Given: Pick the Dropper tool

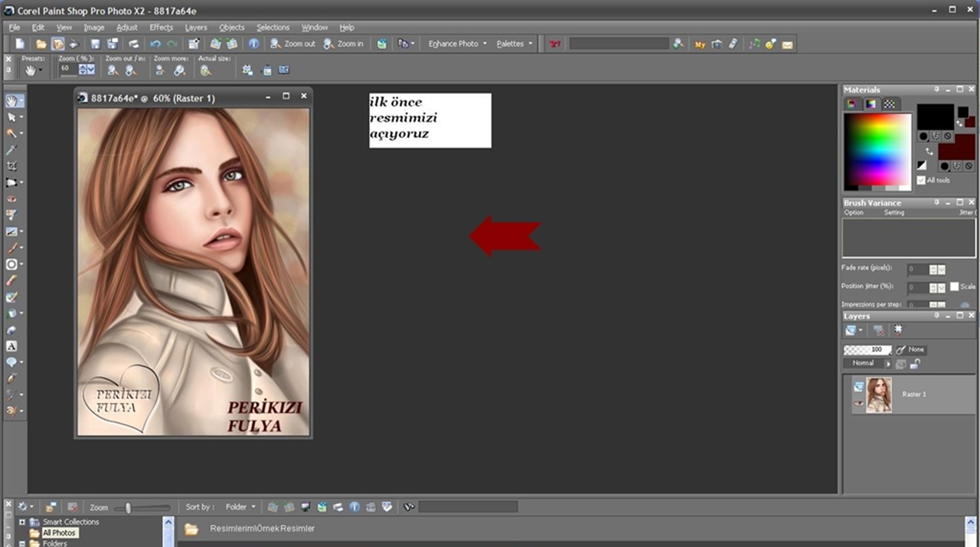Looking at the screenshot, I should (11, 150).
